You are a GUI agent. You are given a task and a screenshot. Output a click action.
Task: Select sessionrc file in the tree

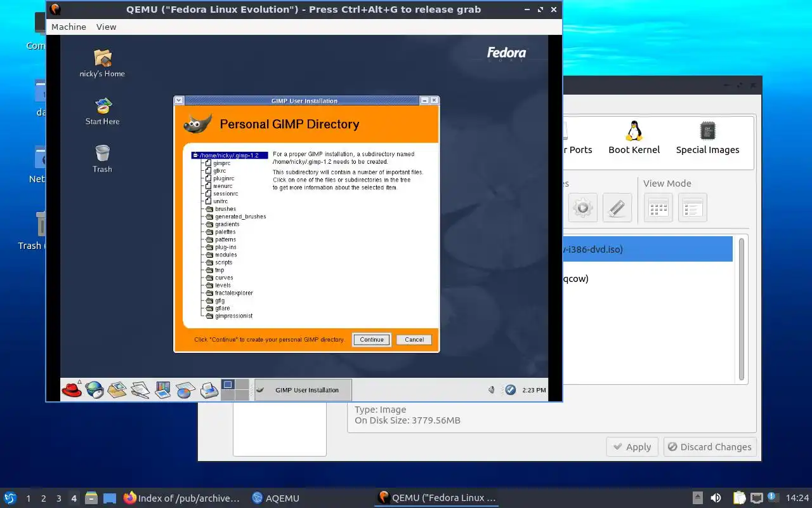(226, 194)
